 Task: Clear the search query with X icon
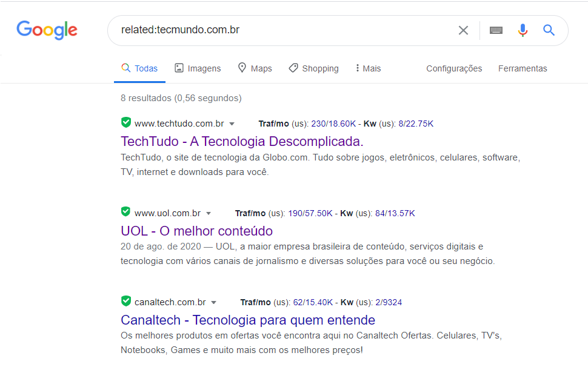(x=463, y=30)
